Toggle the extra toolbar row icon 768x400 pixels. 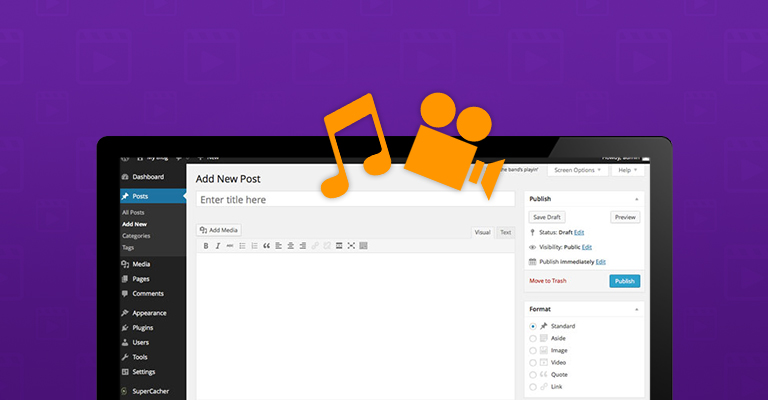363,246
